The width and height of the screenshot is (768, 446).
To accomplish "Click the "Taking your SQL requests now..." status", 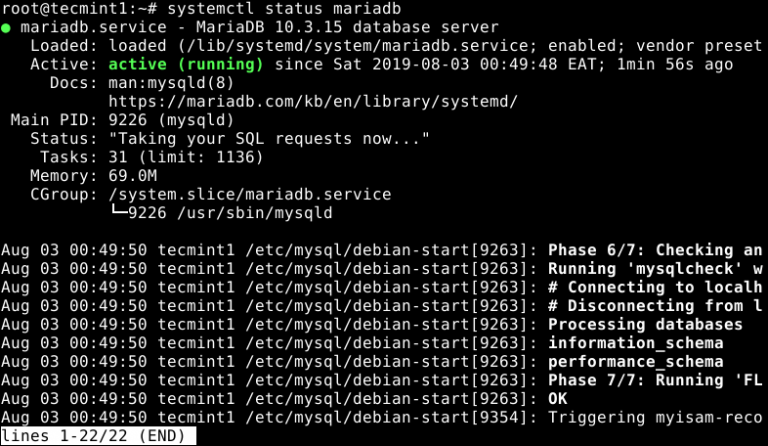I will (x=269, y=139).
